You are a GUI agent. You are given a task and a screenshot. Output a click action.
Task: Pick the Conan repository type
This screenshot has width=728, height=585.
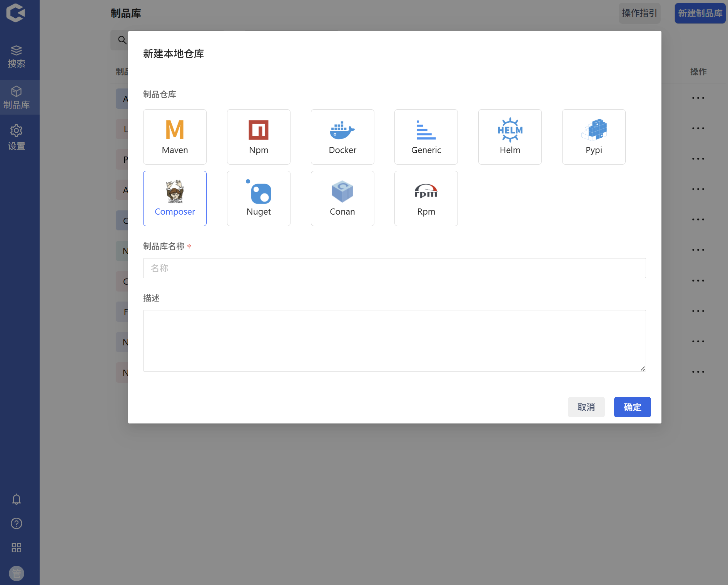(342, 198)
